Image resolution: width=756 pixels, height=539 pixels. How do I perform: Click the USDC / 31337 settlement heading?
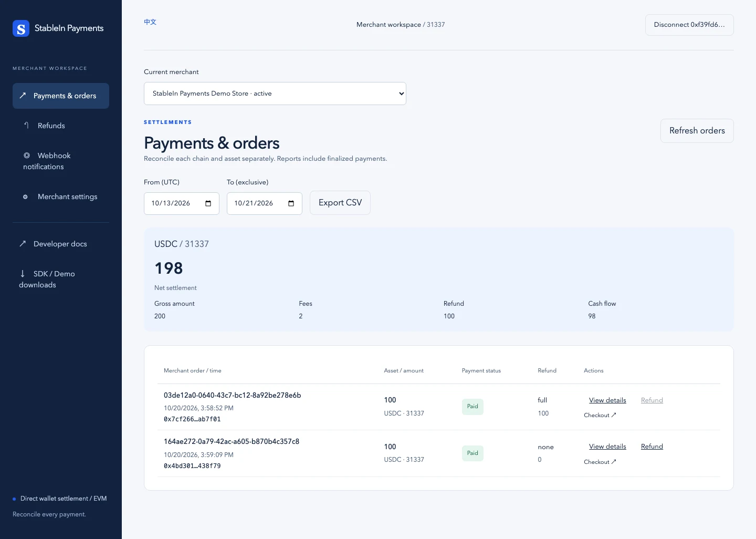coord(182,244)
